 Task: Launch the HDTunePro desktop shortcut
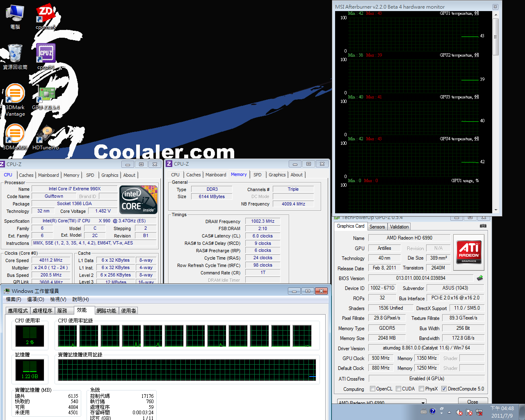point(46,137)
